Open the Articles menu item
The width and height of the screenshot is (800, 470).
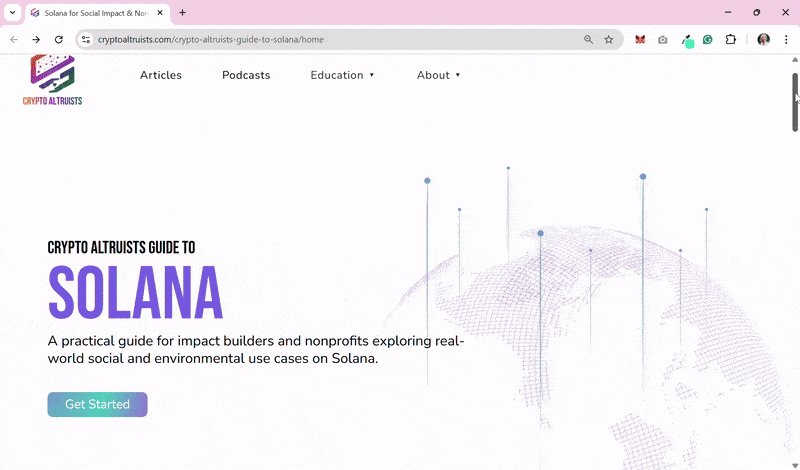tap(160, 75)
